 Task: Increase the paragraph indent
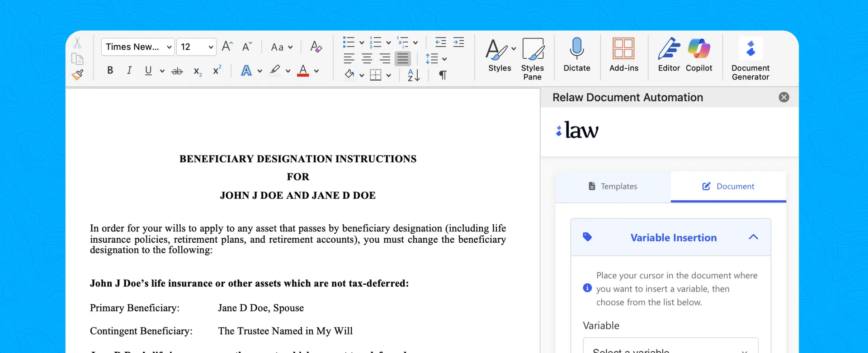458,42
